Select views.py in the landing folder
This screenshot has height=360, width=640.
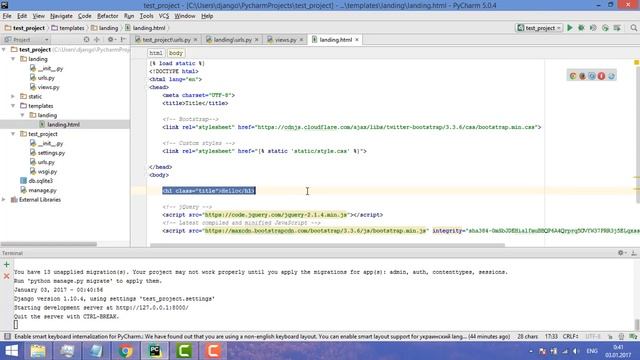[x=48, y=87]
